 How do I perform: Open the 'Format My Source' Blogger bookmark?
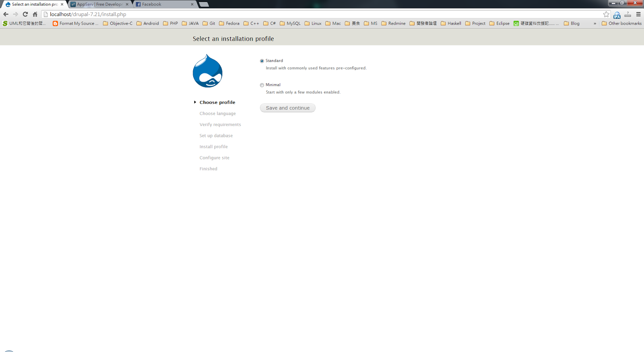[x=75, y=23]
